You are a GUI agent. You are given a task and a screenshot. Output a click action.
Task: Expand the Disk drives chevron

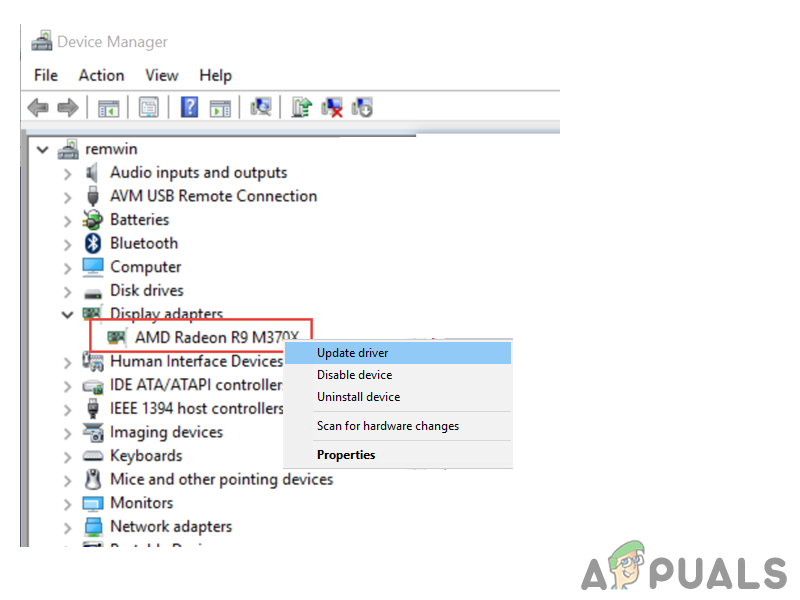(68, 291)
